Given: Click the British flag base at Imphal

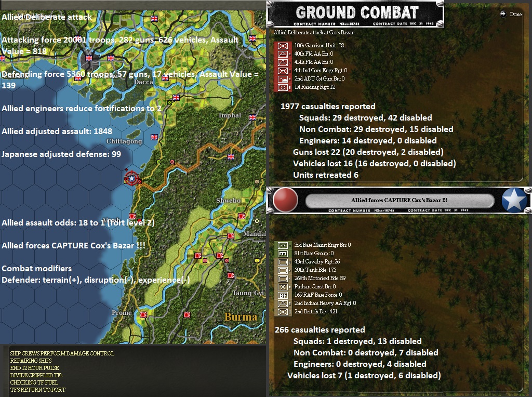Looking at the screenshot, I should (x=252, y=117).
